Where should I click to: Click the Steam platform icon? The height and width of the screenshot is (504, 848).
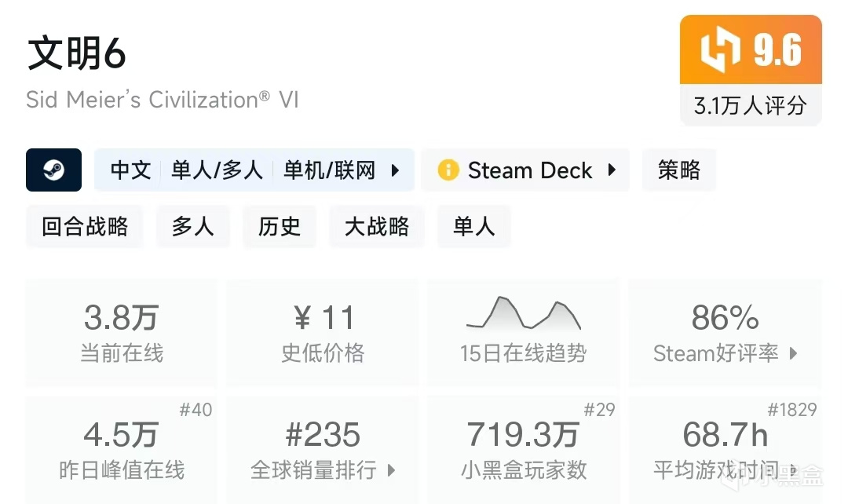coord(53,170)
